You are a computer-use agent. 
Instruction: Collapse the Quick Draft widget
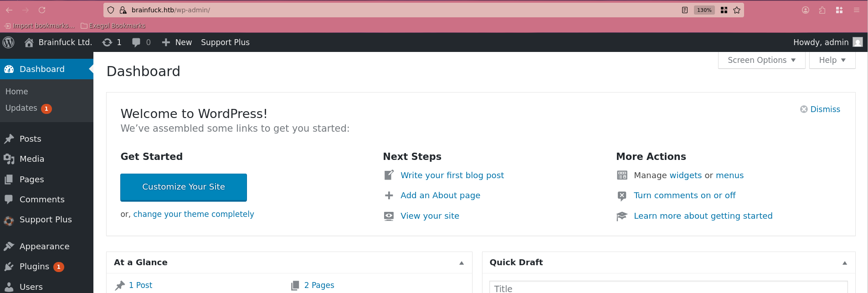[845, 263]
